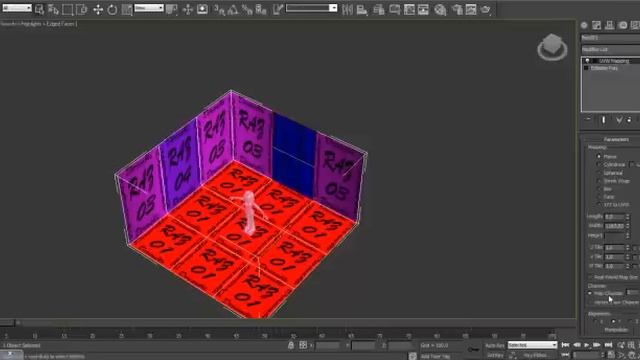The image size is (640, 360).
Task: Select the Rotate tool
Action: point(112,9)
